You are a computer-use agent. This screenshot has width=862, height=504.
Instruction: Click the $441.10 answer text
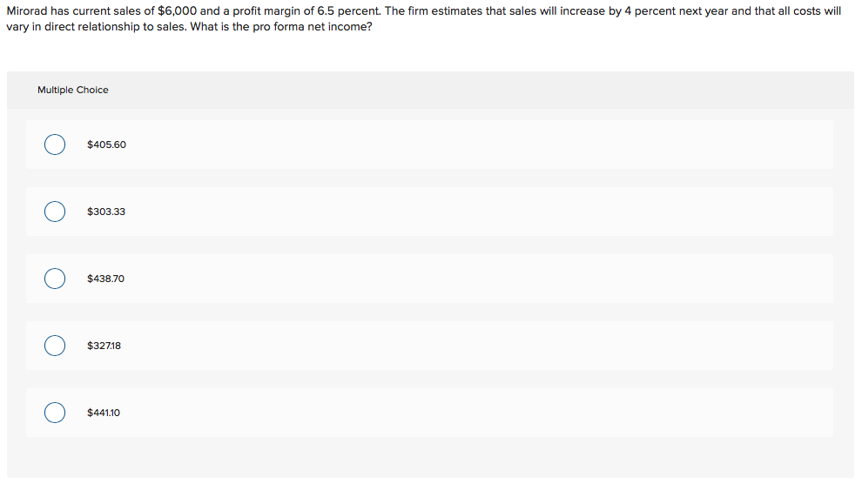tap(103, 412)
